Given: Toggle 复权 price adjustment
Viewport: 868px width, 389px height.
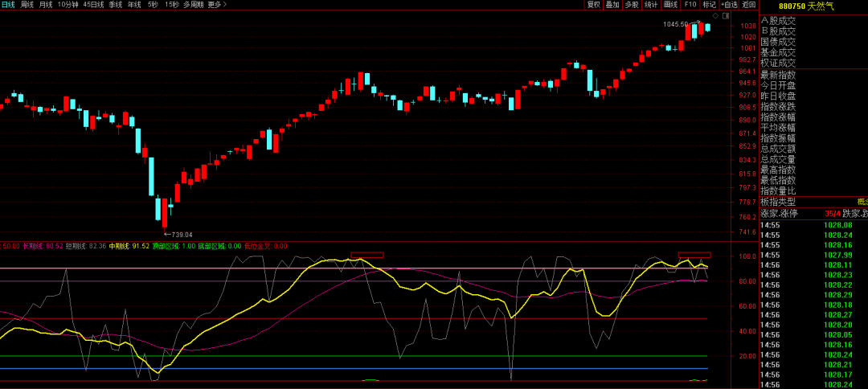Looking at the screenshot, I should [x=593, y=5].
